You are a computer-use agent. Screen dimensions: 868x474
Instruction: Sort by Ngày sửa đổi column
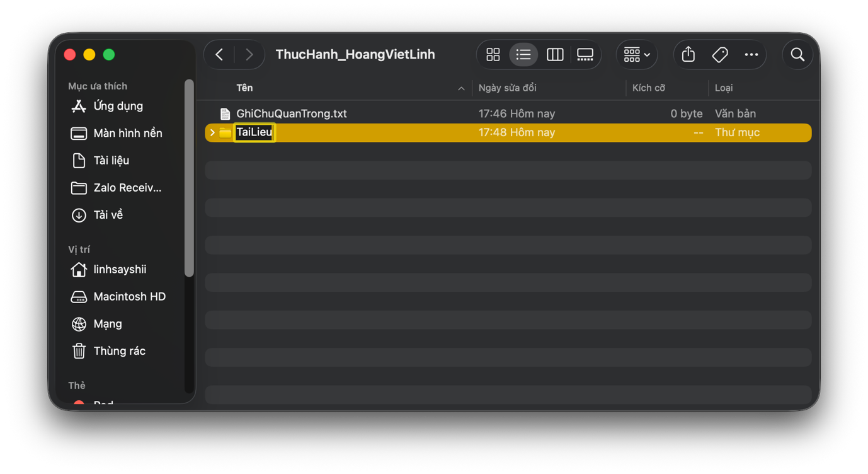point(507,88)
